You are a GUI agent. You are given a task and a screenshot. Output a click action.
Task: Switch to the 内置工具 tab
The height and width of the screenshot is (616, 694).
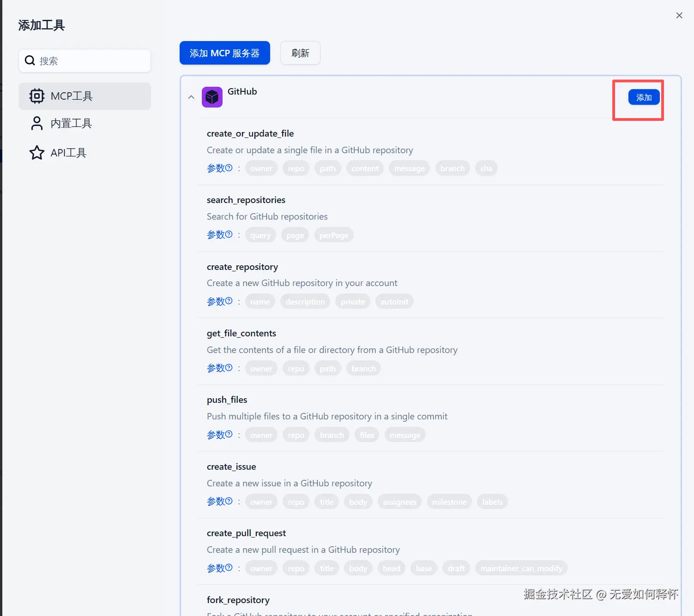pyautogui.click(x=84, y=123)
